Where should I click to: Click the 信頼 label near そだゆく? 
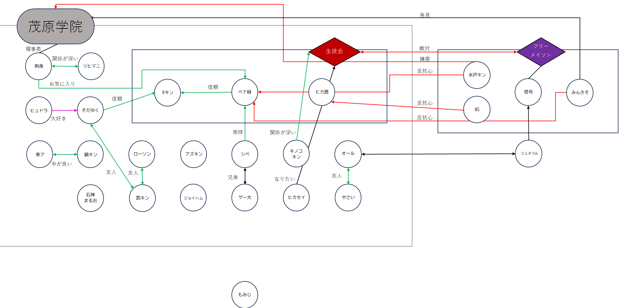point(117,99)
